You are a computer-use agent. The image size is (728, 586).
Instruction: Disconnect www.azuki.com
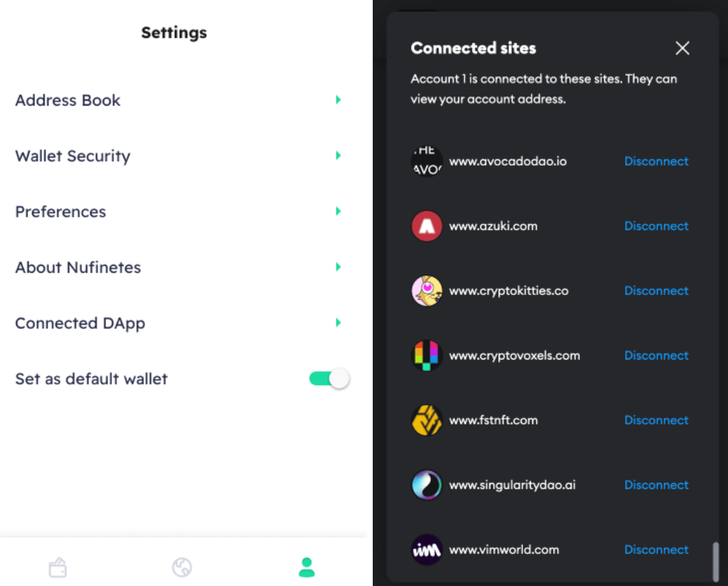[656, 226]
